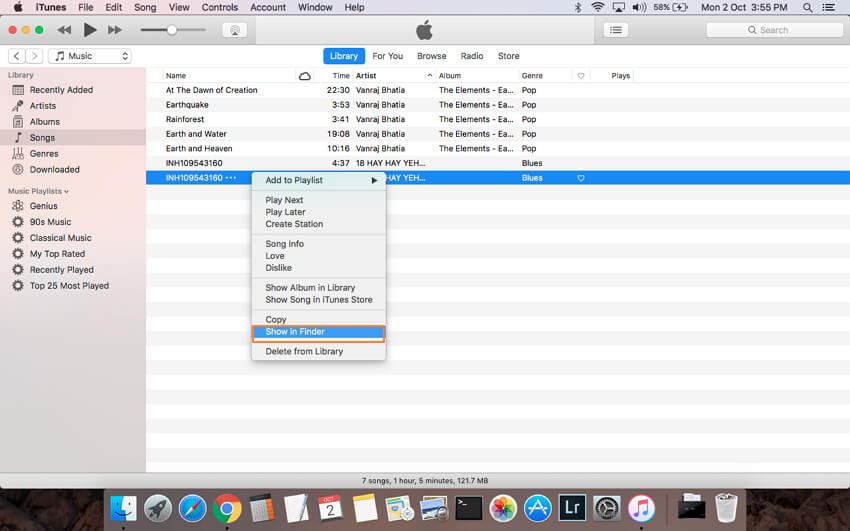This screenshot has width=850, height=531.
Task: Adjust the volume slider knob
Action: coord(171,30)
